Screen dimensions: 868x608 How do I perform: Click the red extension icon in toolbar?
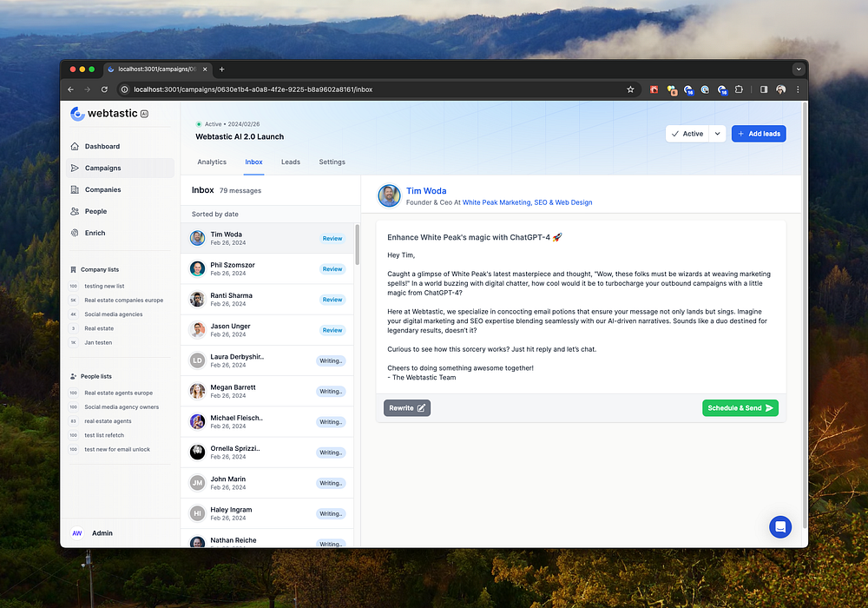coord(654,89)
